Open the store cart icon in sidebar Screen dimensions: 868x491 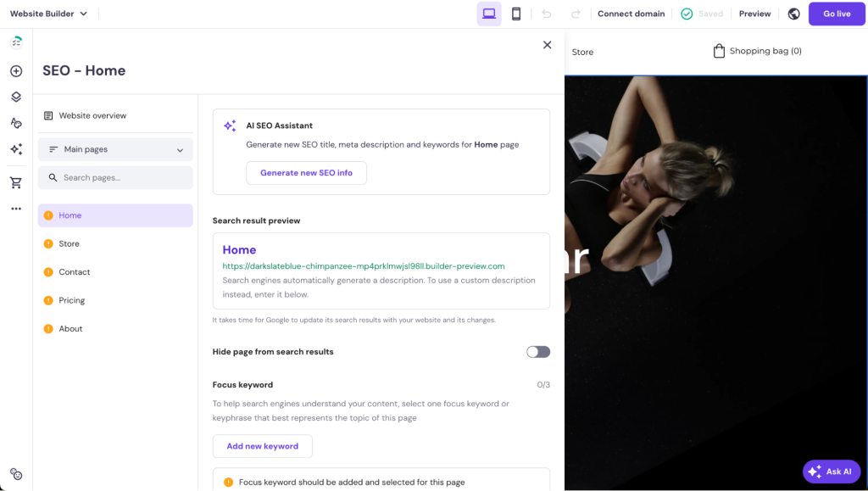[x=17, y=182]
